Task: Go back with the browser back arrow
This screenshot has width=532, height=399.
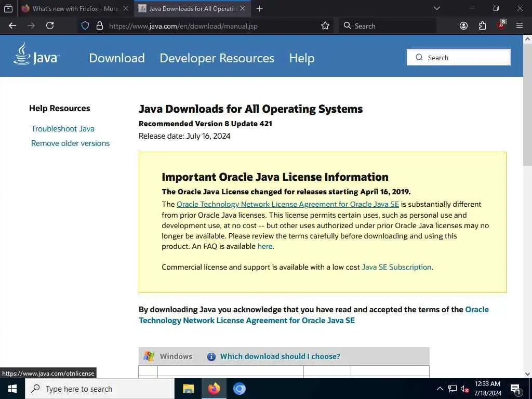Action: click(12, 26)
